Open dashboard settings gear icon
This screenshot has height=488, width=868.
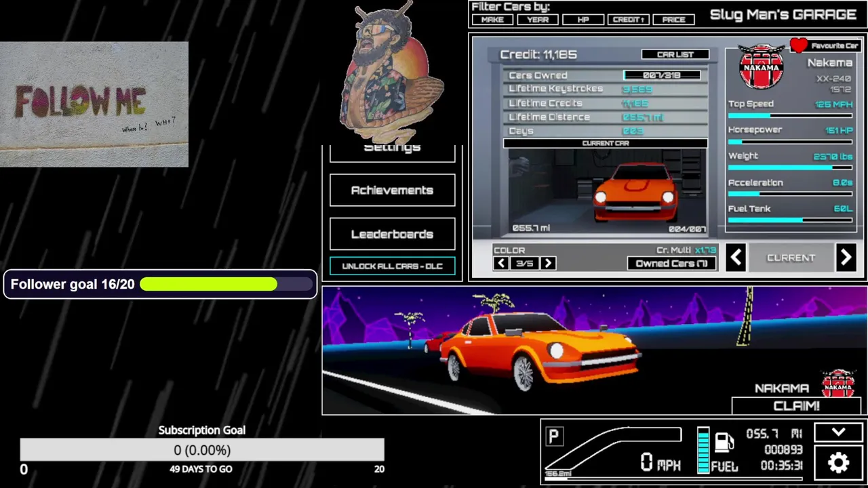point(839,463)
